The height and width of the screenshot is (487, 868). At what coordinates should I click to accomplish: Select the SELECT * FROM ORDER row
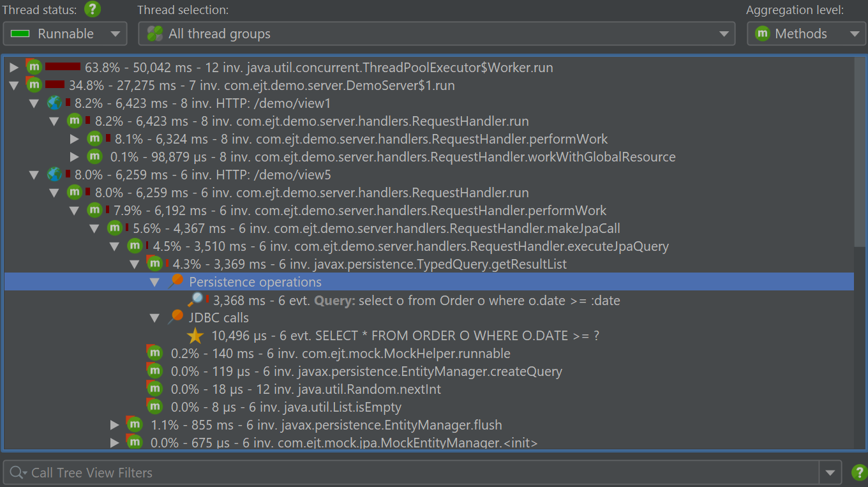coord(405,335)
